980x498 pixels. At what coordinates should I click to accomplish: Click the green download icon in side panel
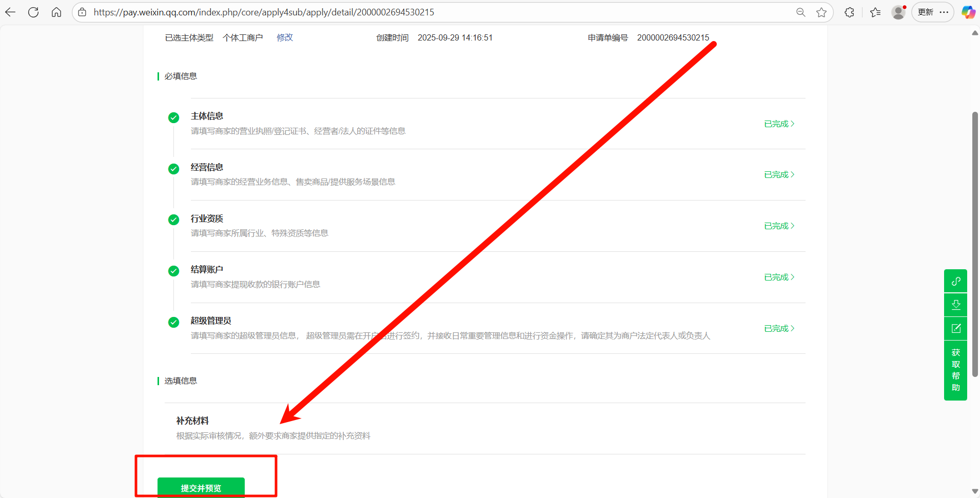click(955, 305)
